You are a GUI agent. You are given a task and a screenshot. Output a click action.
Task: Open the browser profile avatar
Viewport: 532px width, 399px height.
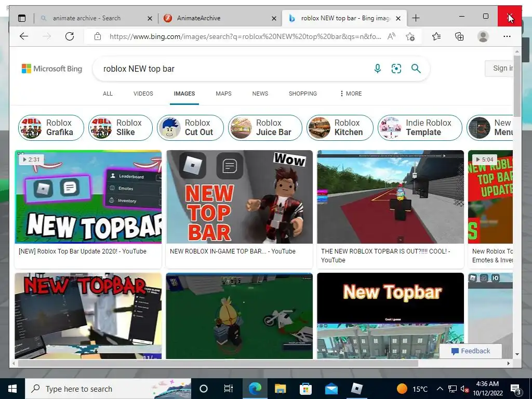483,36
